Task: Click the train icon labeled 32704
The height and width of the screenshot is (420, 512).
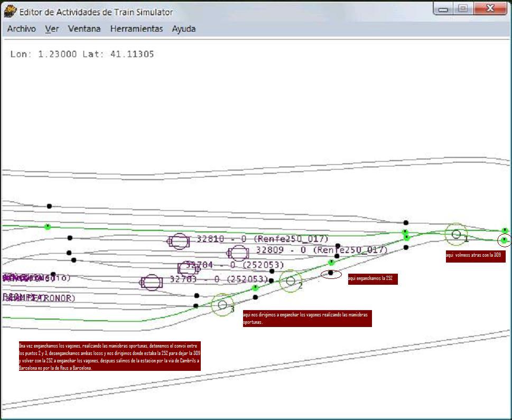Action: coord(187,268)
